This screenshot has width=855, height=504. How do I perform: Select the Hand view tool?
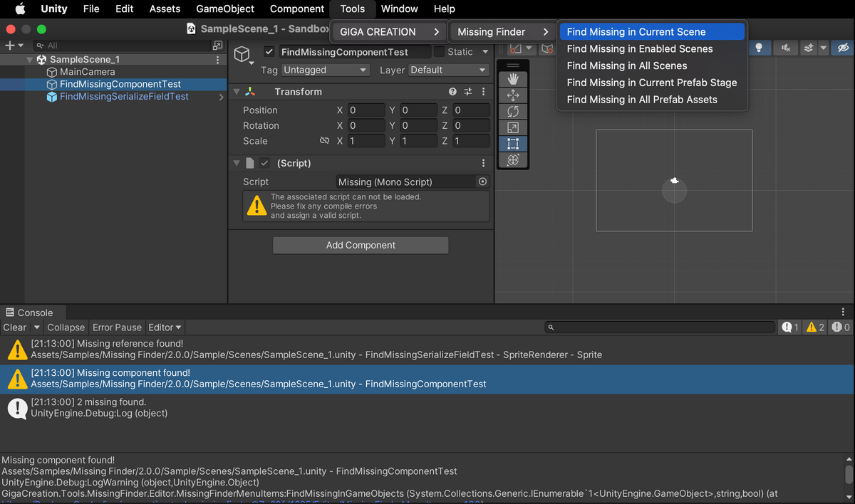513,78
